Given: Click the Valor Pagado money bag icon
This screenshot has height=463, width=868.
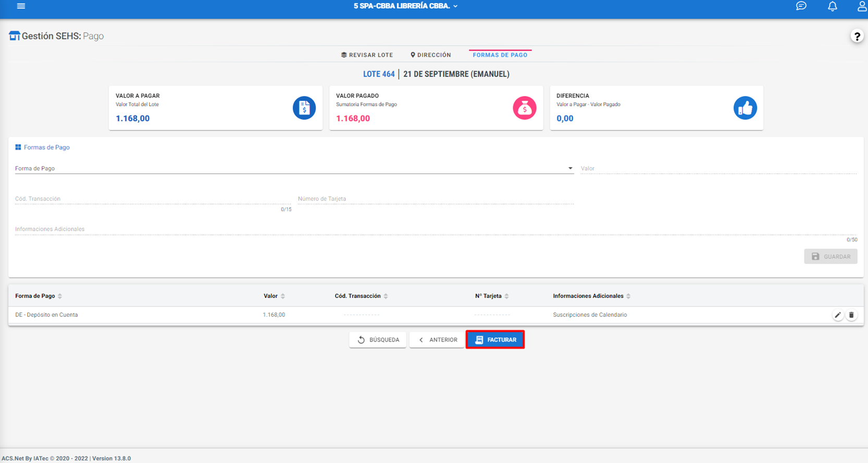Looking at the screenshot, I should pyautogui.click(x=525, y=108).
